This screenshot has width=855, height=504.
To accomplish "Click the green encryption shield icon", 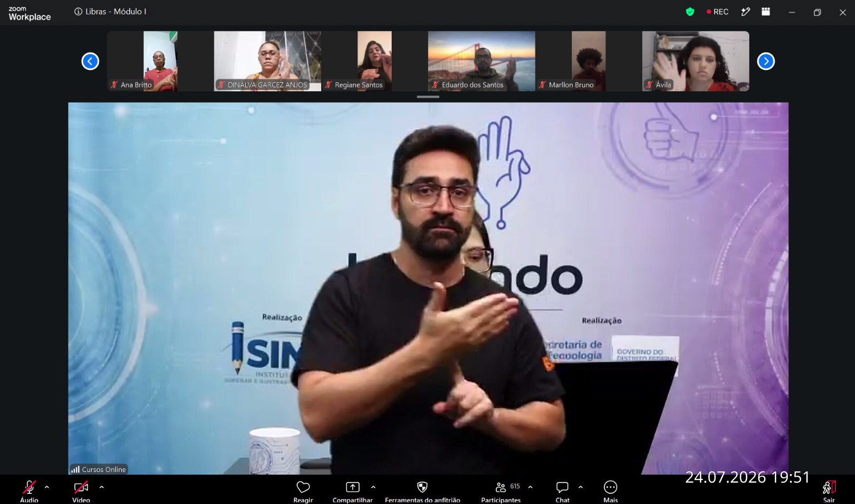I will pos(690,12).
